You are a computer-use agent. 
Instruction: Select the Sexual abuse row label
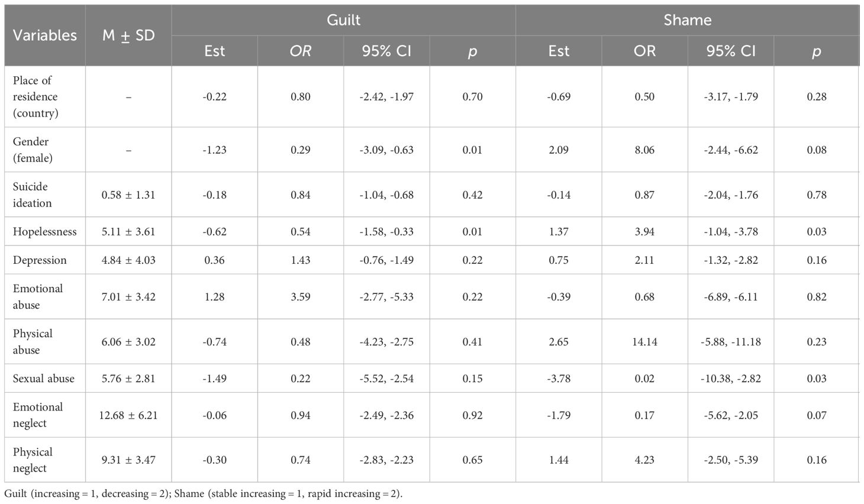point(44,378)
